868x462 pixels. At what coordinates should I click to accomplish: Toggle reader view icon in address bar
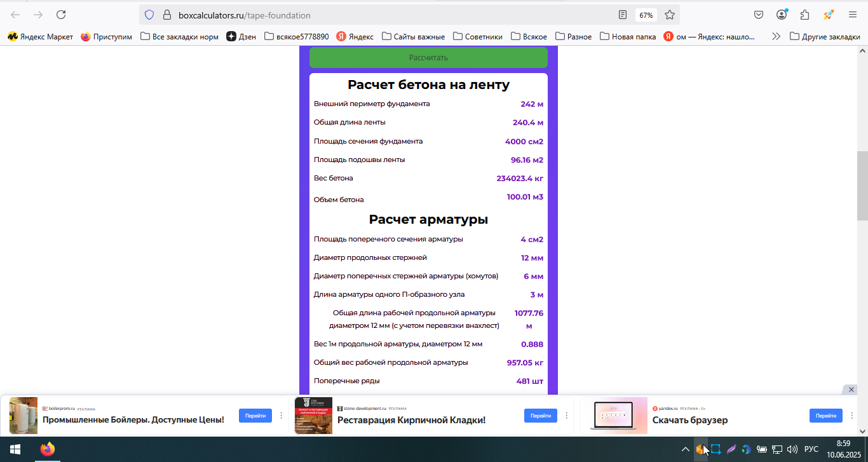click(x=623, y=15)
